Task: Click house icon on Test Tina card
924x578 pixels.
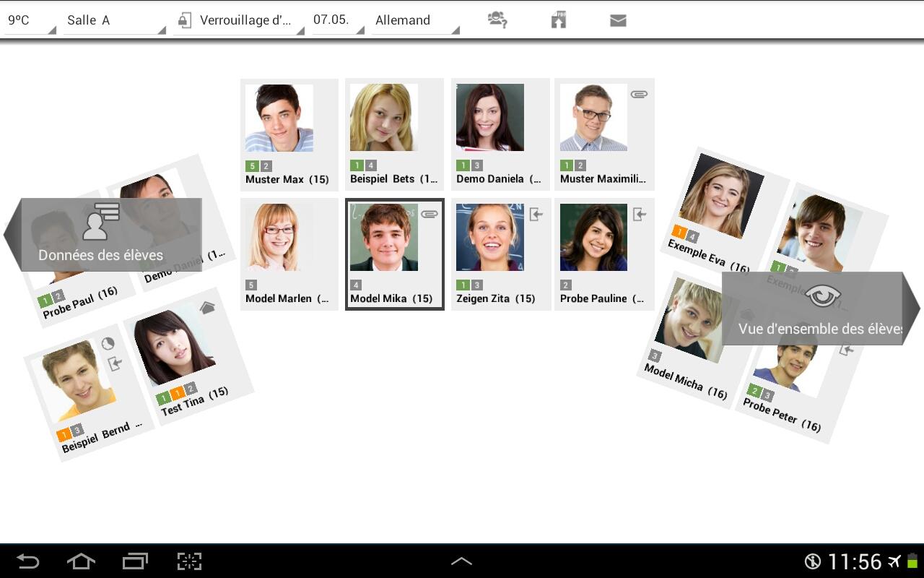Action: 207,308
